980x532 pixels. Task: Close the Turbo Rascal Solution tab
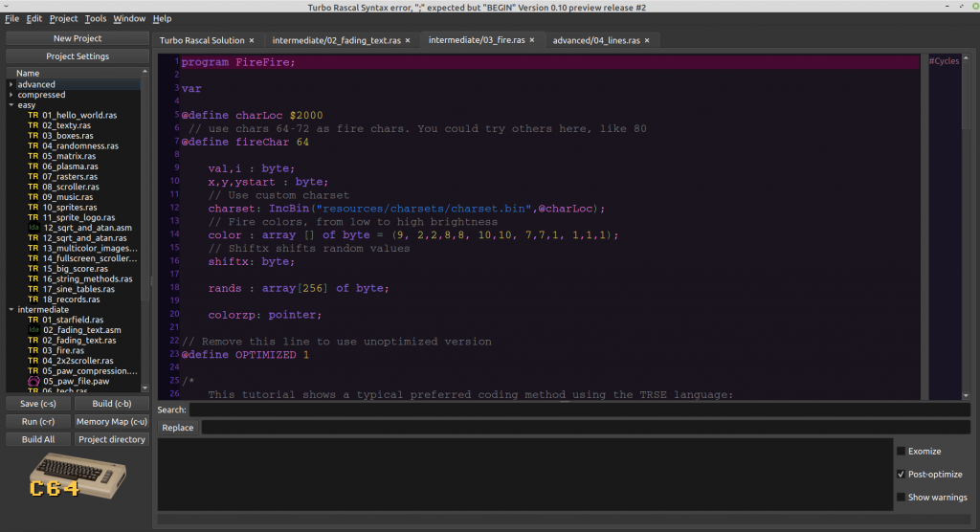point(252,40)
